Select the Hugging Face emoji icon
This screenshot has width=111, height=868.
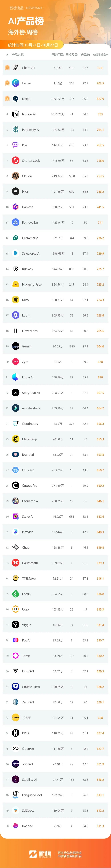15,284
